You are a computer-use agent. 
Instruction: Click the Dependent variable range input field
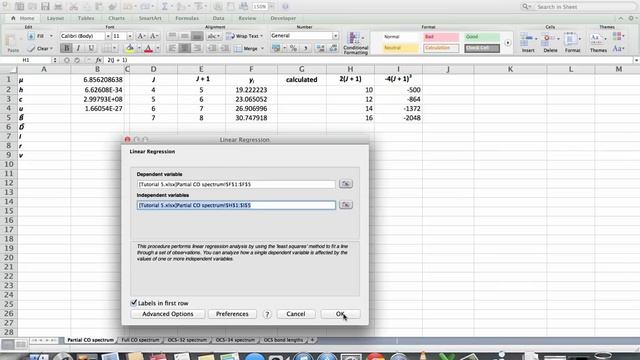(x=236, y=184)
